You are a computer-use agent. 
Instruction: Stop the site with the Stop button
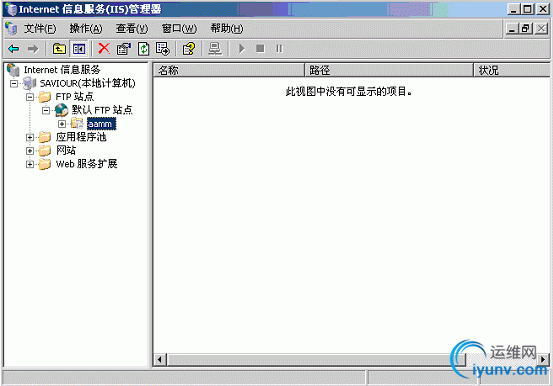point(260,48)
